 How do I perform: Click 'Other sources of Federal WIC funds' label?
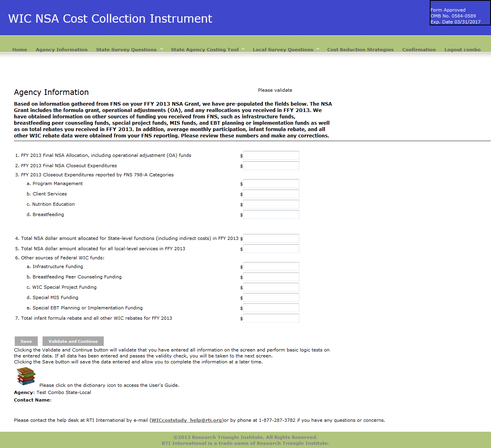62,258
